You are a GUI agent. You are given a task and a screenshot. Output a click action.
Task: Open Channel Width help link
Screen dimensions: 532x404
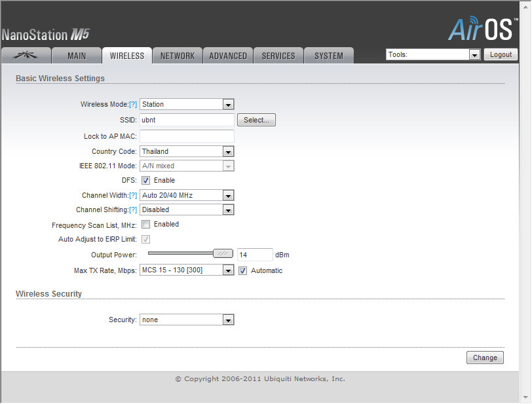pyautogui.click(x=133, y=195)
